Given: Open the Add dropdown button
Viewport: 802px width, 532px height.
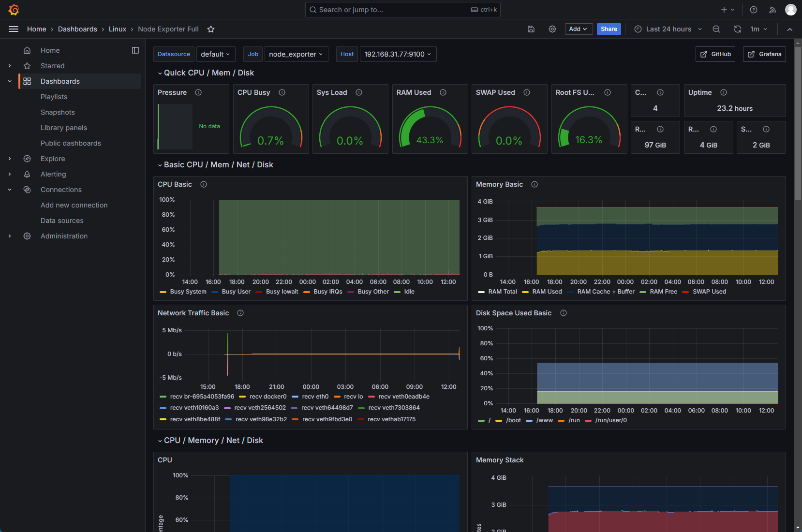Looking at the screenshot, I should tap(579, 29).
